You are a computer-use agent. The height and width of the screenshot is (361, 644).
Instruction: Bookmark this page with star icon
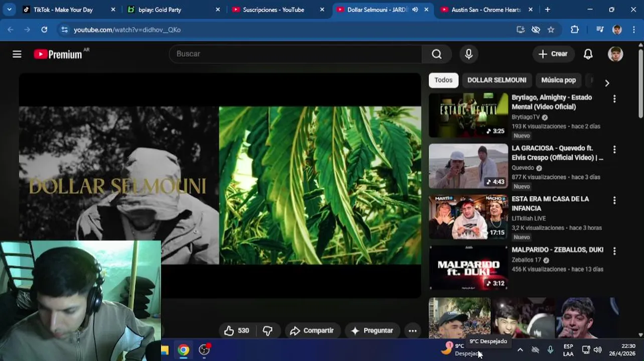[x=551, y=30]
